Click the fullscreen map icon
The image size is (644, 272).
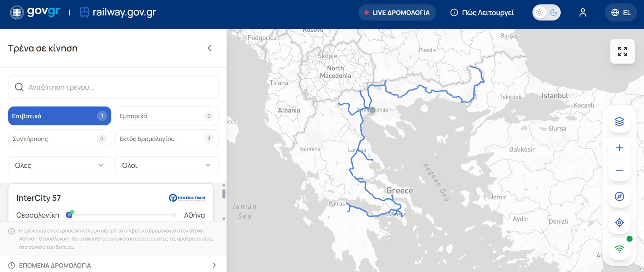[x=622, y=52]
